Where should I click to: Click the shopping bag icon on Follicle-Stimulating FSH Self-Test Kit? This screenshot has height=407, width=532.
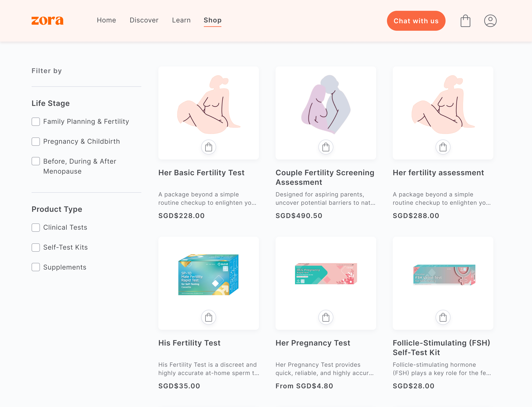pyautogui.click(x=443, y=317)
